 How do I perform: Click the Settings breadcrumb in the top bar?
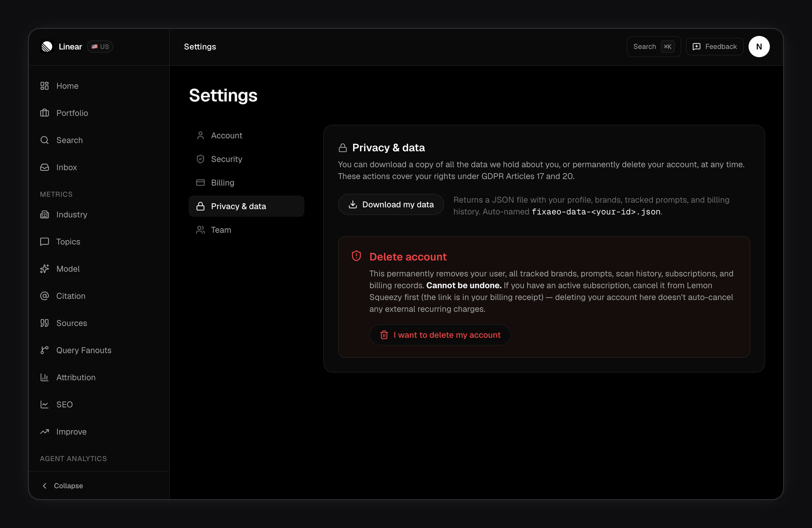tap(200, 47)
